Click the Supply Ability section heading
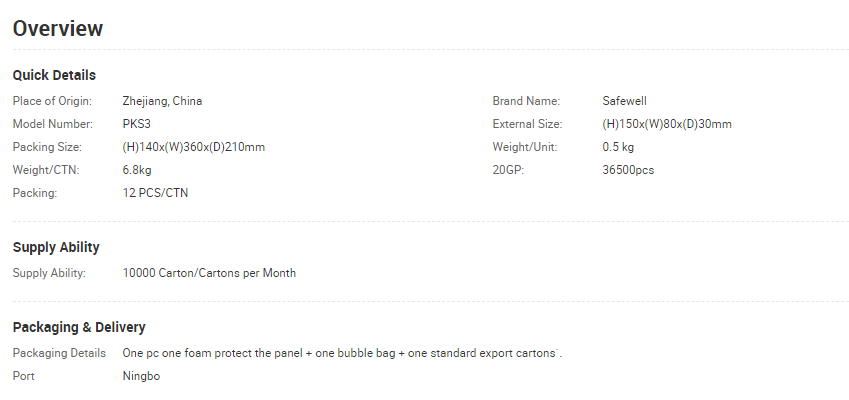This screenshot has width=849, height=400. [56, 247]
